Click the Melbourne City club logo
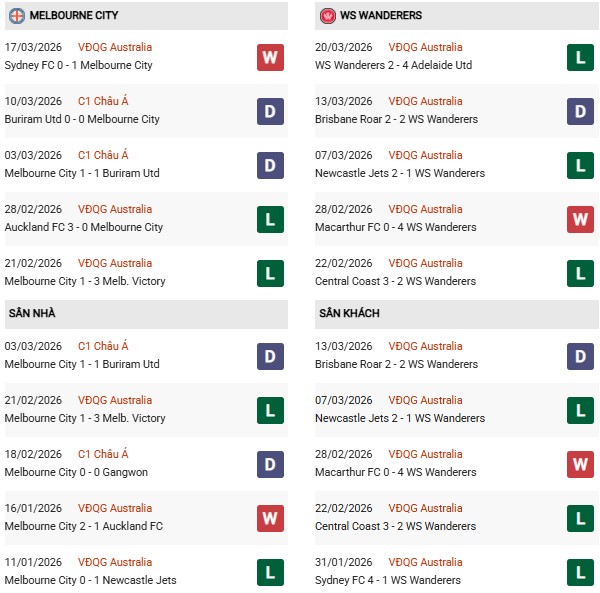Viewport: 600px width, 593px height. coord(17,16)
